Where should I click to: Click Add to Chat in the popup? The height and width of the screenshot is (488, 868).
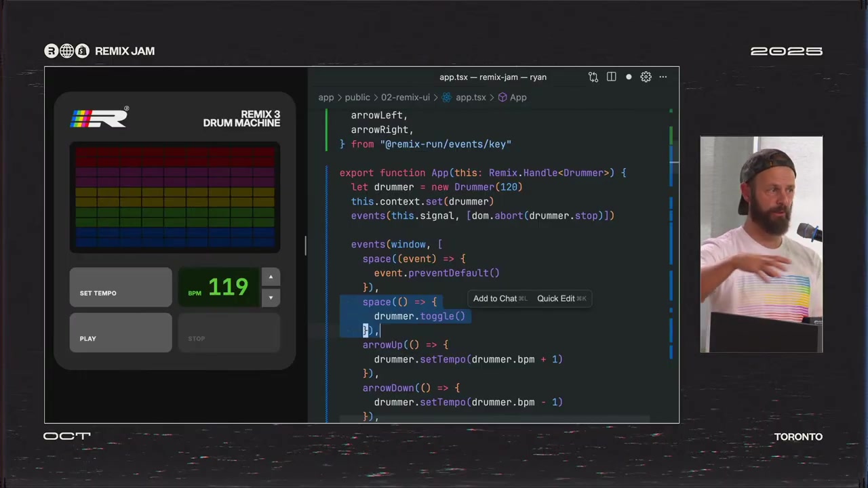[x=500, y=299]
